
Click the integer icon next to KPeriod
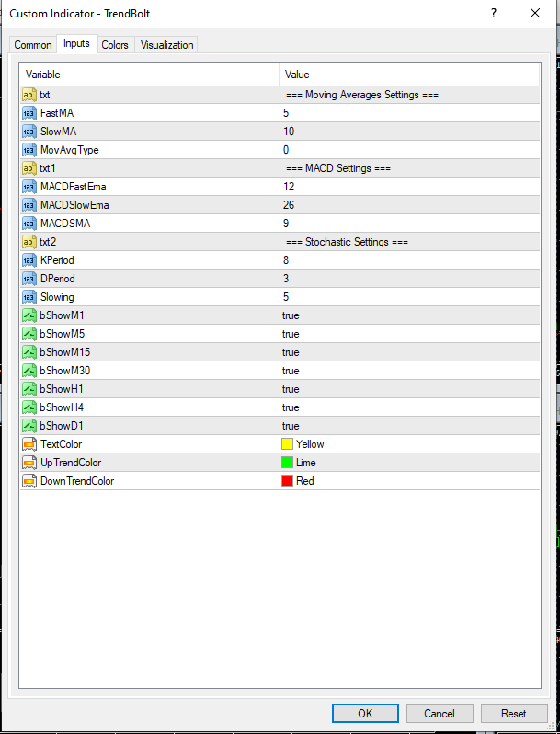(x=29, y=260)
